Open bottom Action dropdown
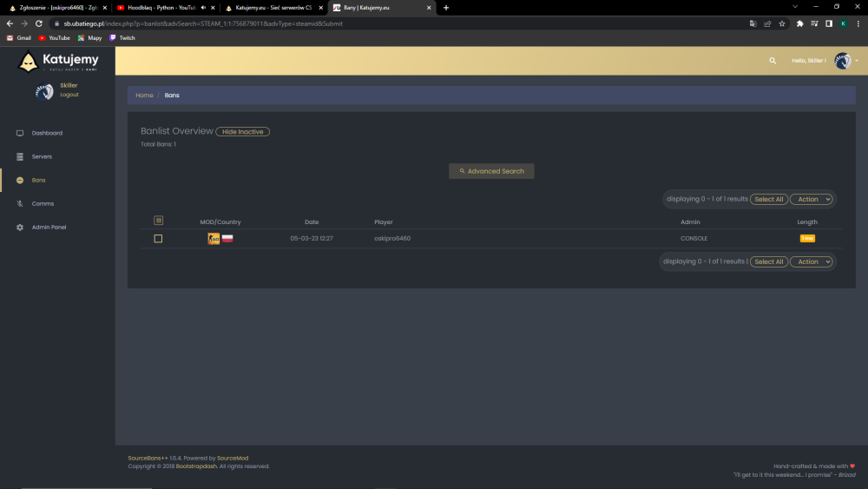 pos(812,262)
